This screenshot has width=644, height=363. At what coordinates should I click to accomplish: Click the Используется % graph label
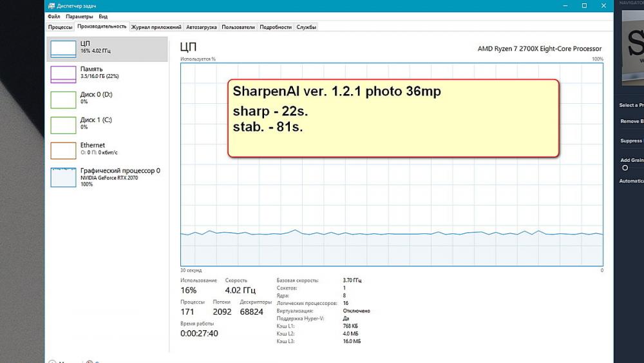[x=198, y=59]
